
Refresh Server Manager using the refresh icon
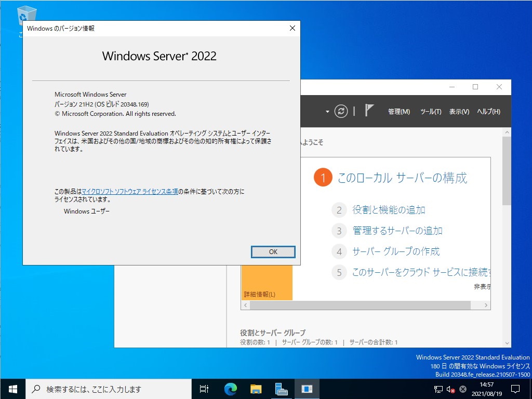coord(341,111)
